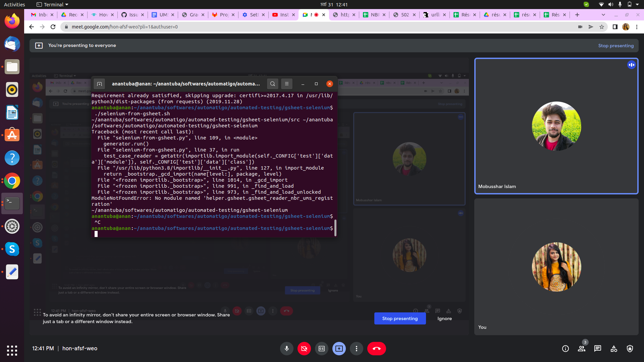
Task: Launch Firefox from the dock
Action: point(12,21)
